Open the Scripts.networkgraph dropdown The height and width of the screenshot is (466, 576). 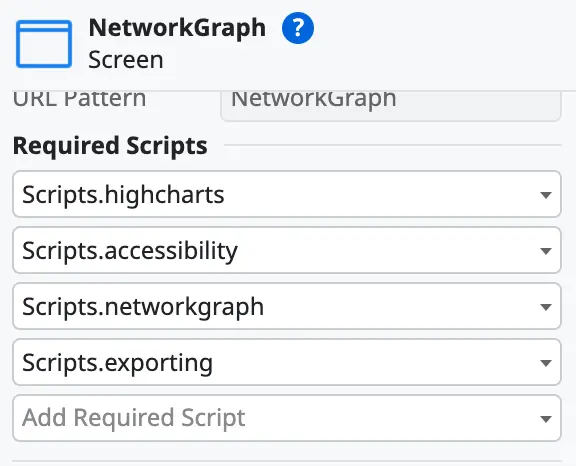287,306
